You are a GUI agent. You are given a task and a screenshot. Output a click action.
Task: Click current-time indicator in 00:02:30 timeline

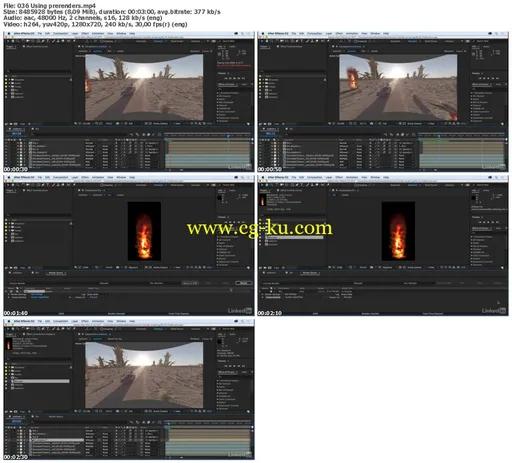tap(169, 423)
